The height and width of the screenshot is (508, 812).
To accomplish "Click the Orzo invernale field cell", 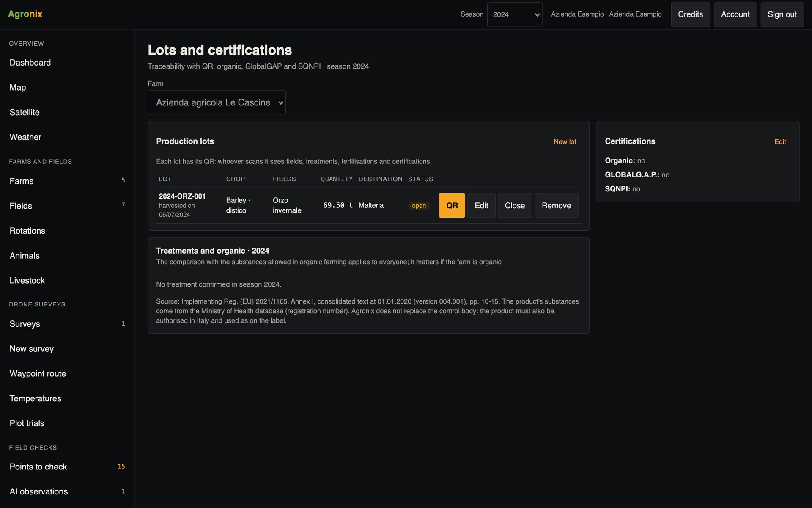I will (x=287, y=205).
